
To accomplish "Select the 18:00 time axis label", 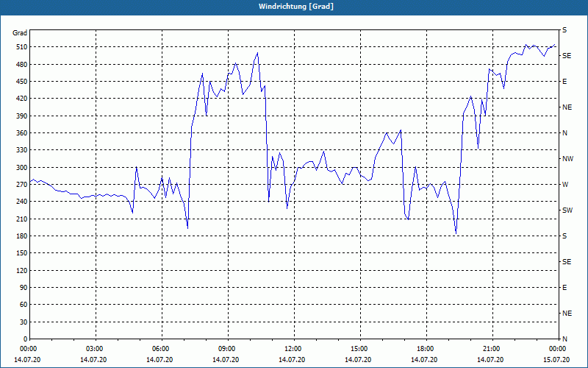I will tap(426, 348).
